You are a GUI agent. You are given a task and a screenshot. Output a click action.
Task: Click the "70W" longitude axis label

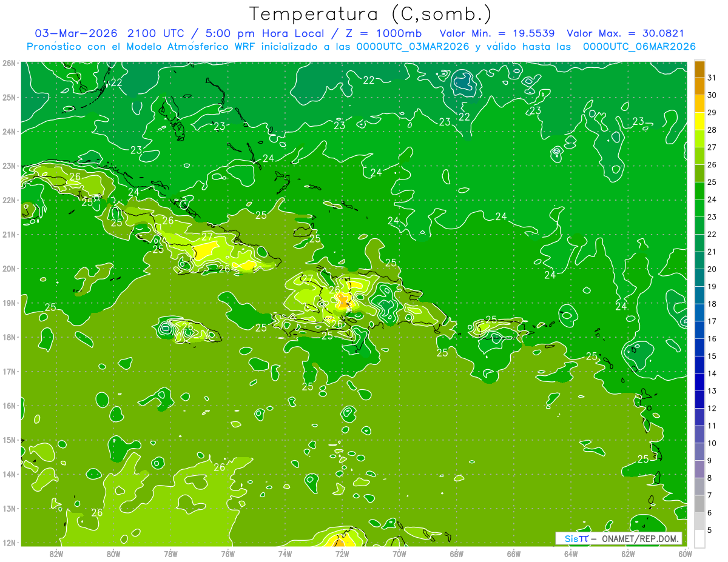pyautogui.click(x=399, y=554)
